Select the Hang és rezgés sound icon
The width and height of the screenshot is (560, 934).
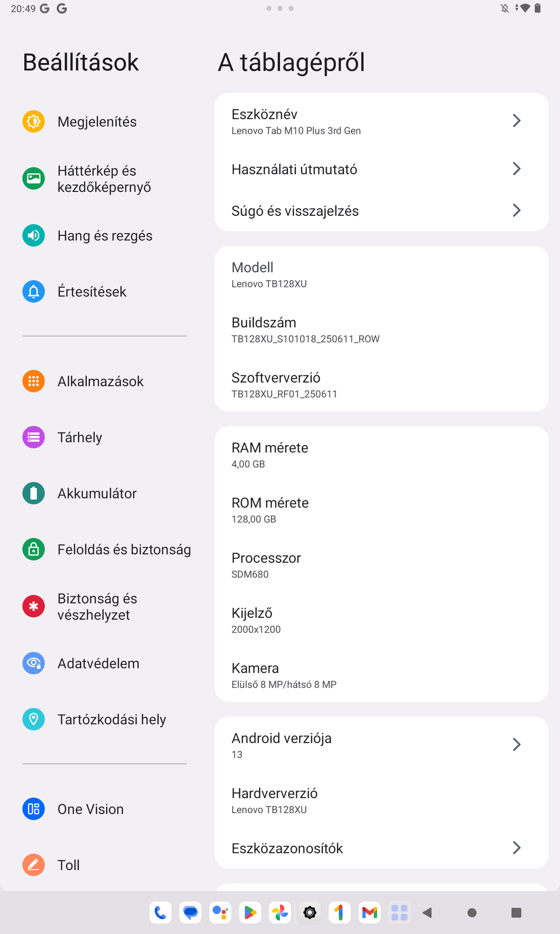33,236
